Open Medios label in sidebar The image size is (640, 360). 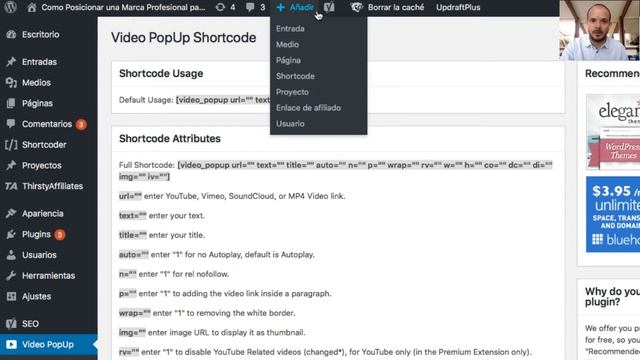pyautogui.click(x=36, y=82)
